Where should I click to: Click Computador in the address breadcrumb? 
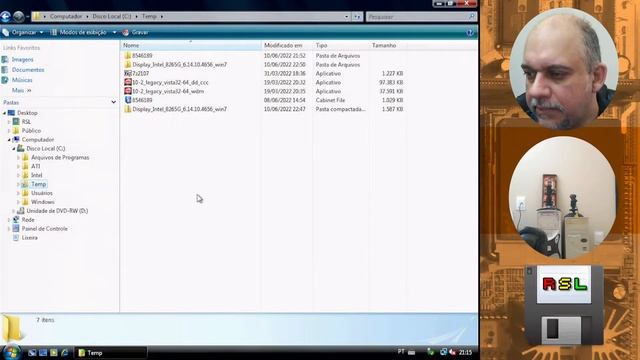tap(66, 16)
